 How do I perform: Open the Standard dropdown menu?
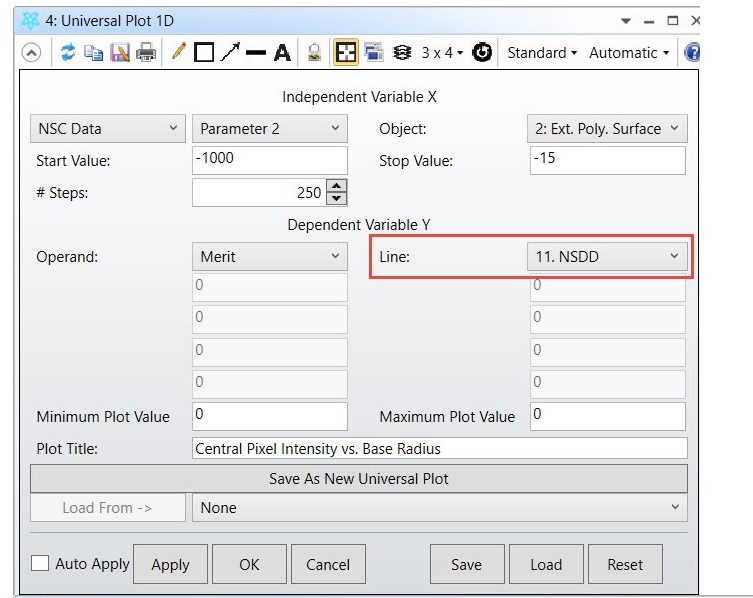(x=542, y=52)
